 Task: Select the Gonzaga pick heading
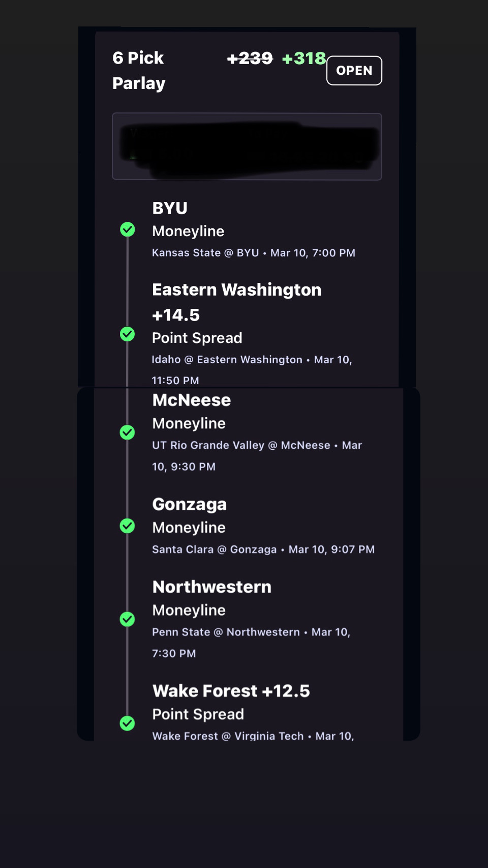pos(189,504)
